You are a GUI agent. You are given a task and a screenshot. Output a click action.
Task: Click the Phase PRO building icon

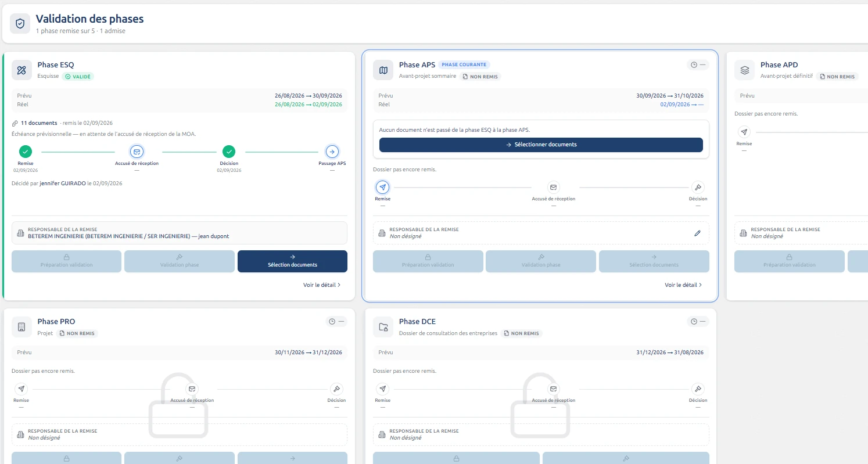[21, 327]
